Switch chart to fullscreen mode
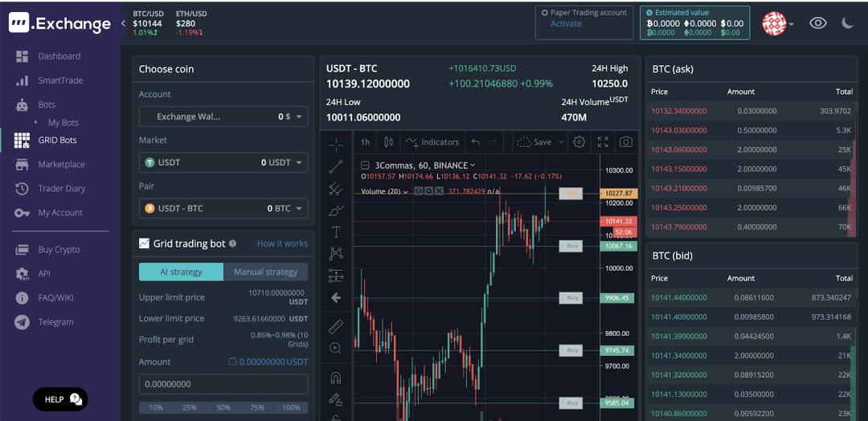The image size is (868, 421). coord(603,142)
